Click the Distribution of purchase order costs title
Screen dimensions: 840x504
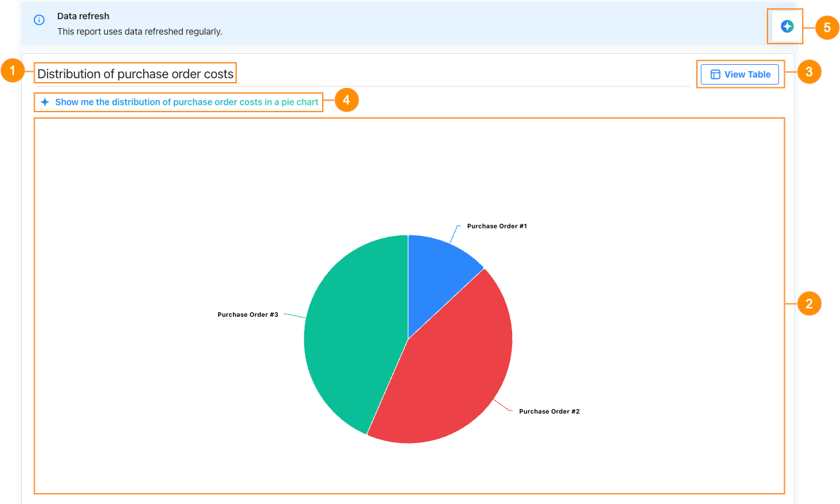click(135, 74)
